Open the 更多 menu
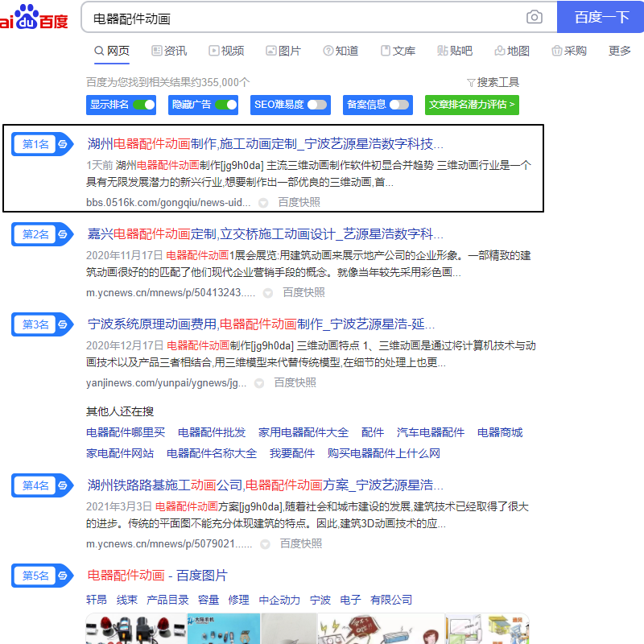This screenshot has width=644, height=644. 619,51
